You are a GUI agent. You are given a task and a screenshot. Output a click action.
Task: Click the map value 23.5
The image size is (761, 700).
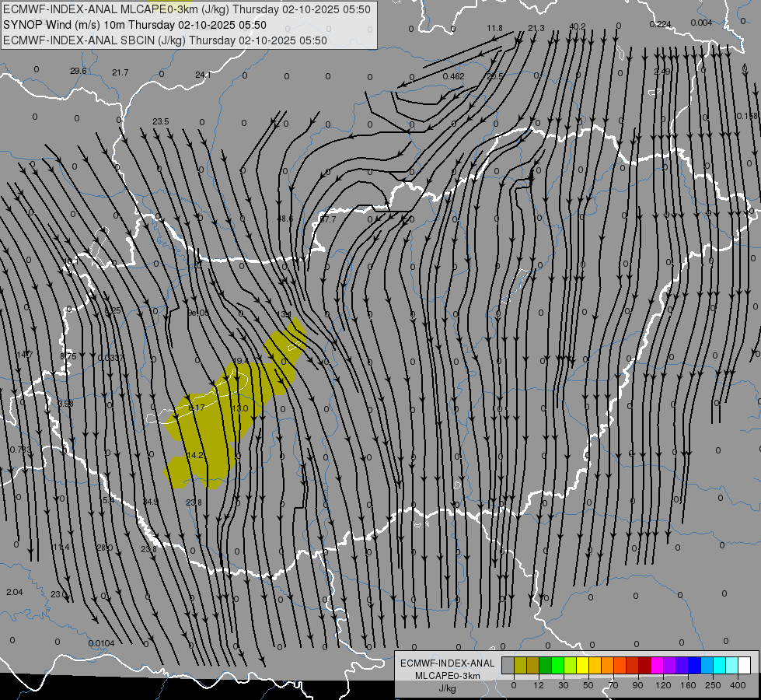tap(161, 121)
